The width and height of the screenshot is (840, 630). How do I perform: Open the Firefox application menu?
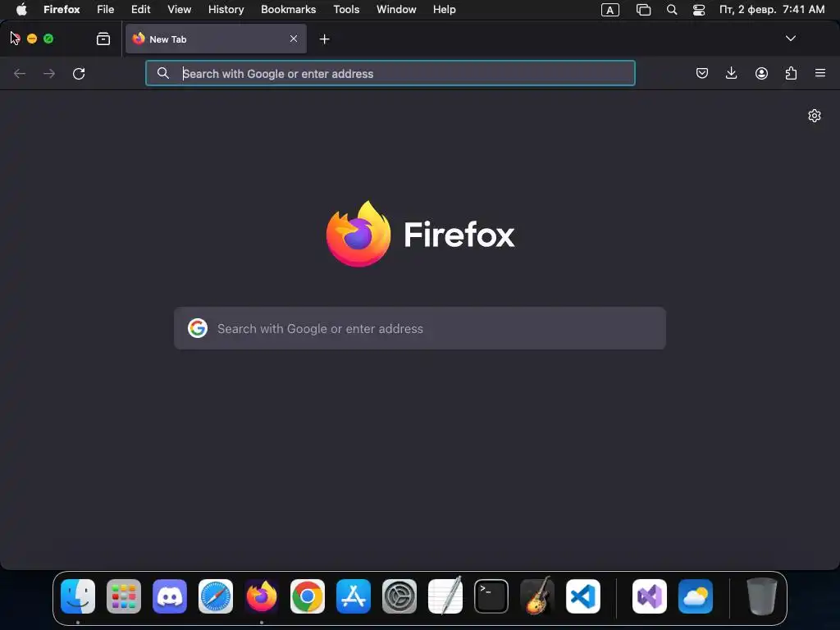(62, 10)
